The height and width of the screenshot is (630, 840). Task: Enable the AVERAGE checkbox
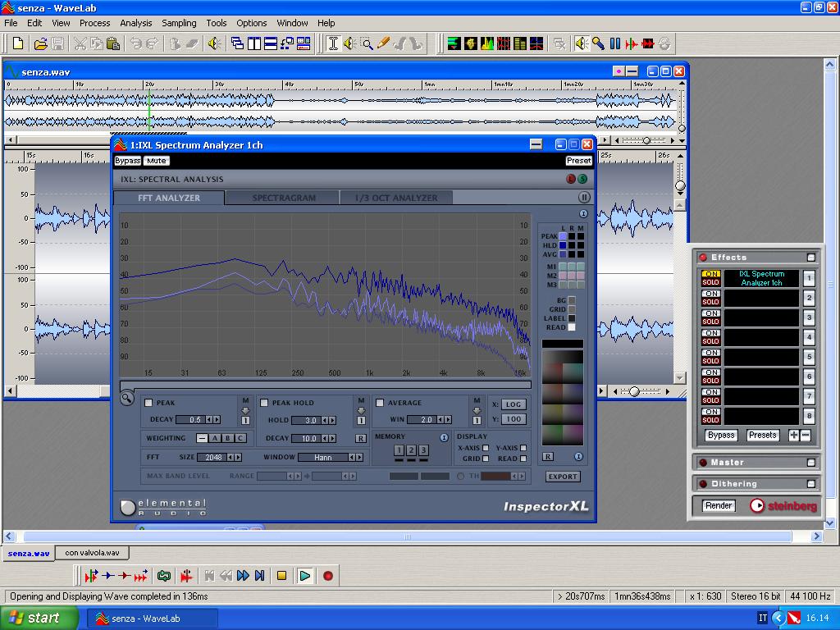(380, 403)
